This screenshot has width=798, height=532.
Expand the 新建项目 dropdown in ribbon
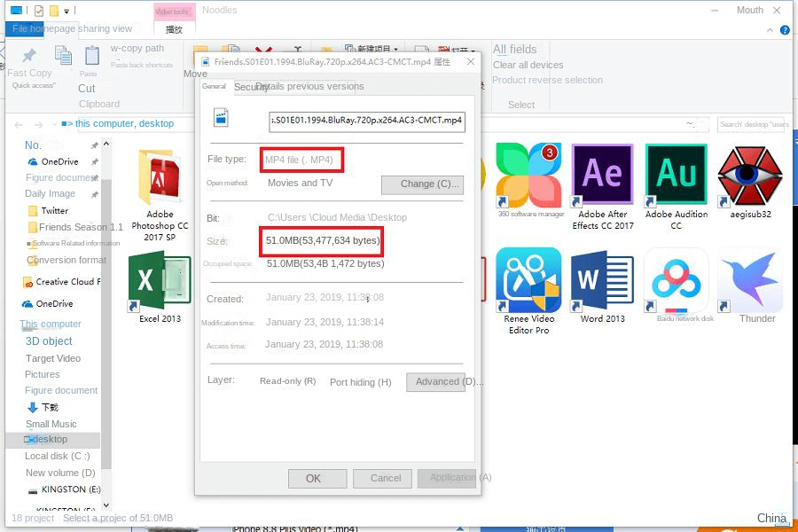[396, 50]
